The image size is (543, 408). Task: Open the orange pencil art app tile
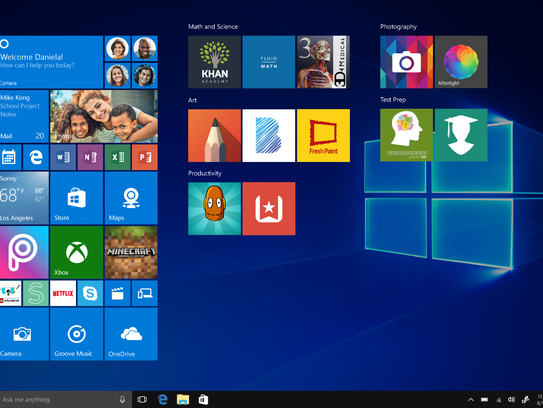pos(214,135)
